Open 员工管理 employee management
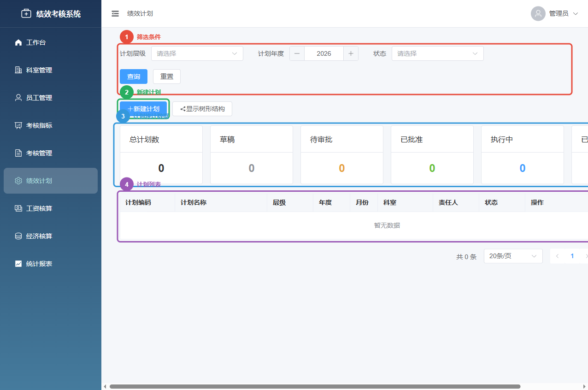This screenshot has height=390, width=588. (x=39, y=97)
